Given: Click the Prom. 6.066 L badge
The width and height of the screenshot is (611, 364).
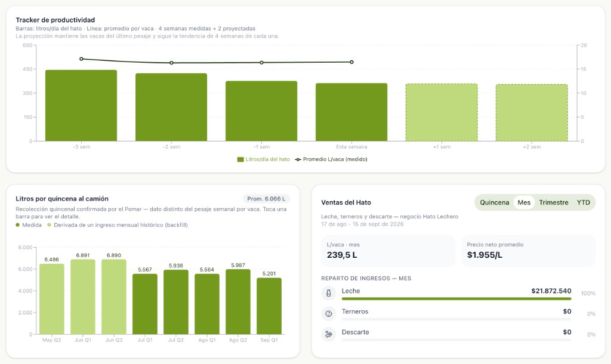Looking at the screenshot, I should tap(266, 199).
